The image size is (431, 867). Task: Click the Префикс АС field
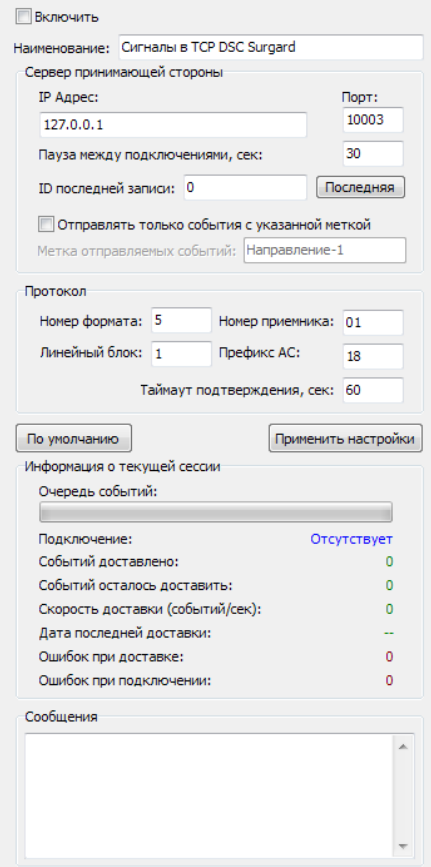point(373,357)
